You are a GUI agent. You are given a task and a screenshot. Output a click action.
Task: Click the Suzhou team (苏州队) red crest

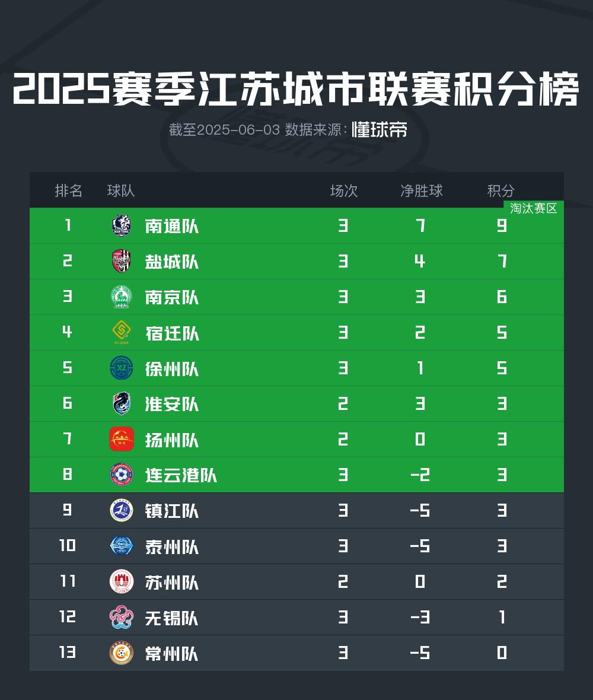point(122,581)
